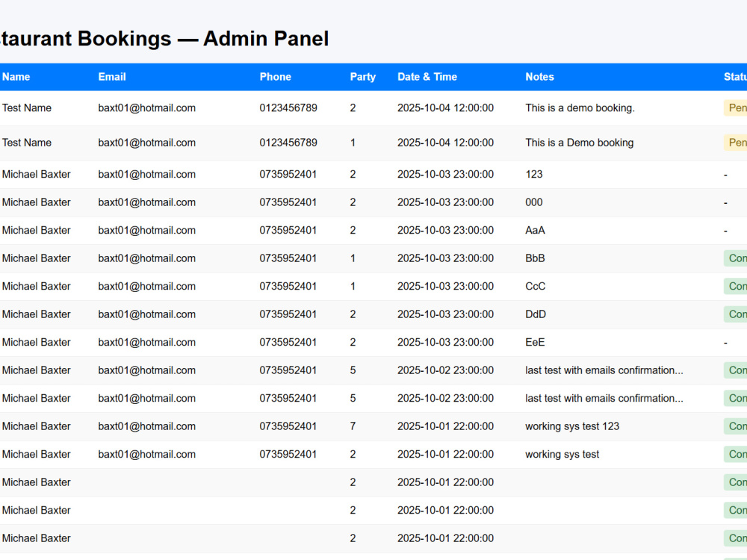Click the Confirmed badge in the 'DdD' row
The height and width of the screenshot is (560, 747).
click(x=735, y=315)
